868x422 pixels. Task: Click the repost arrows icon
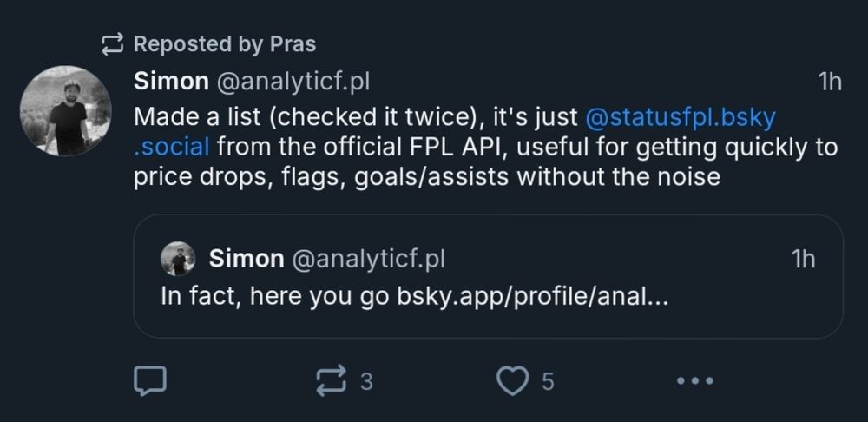[x=331, y=379]
